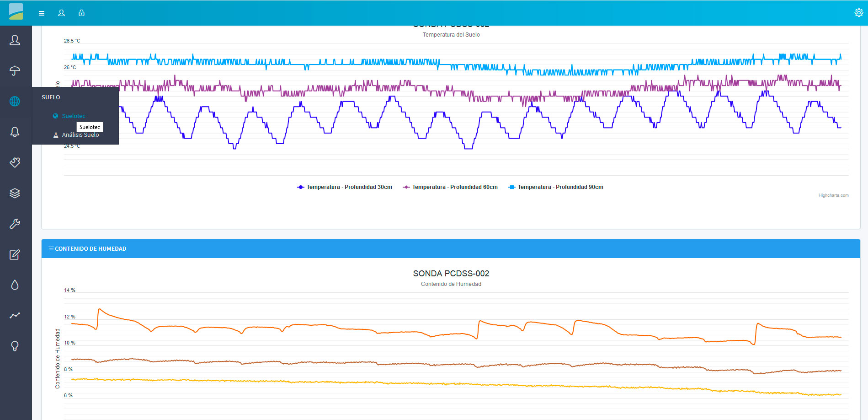
Task: Open Suelotec in the Suelo flyout menu
Action: click(74, 116)
